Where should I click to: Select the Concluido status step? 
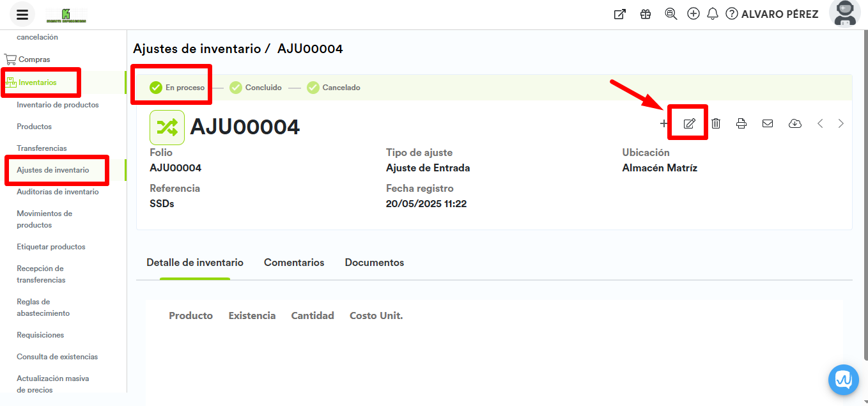click(x=256, y=88)
